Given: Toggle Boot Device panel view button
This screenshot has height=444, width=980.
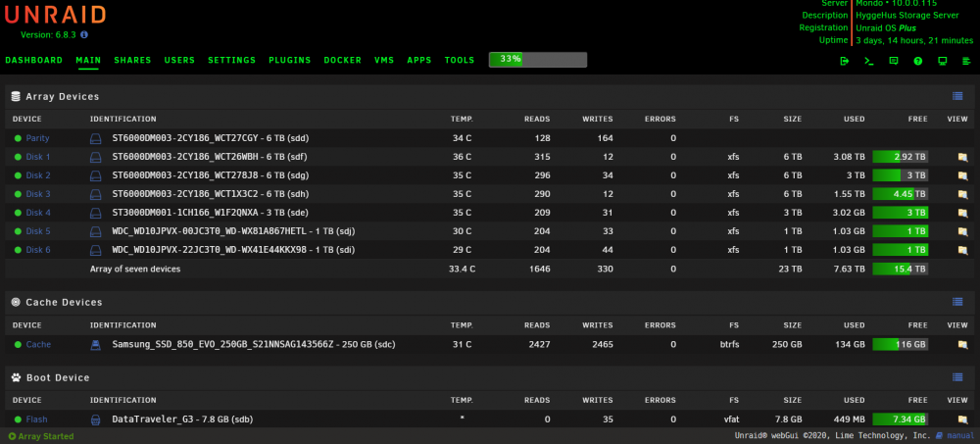Looking at the screenshot, I should point(957,377).
